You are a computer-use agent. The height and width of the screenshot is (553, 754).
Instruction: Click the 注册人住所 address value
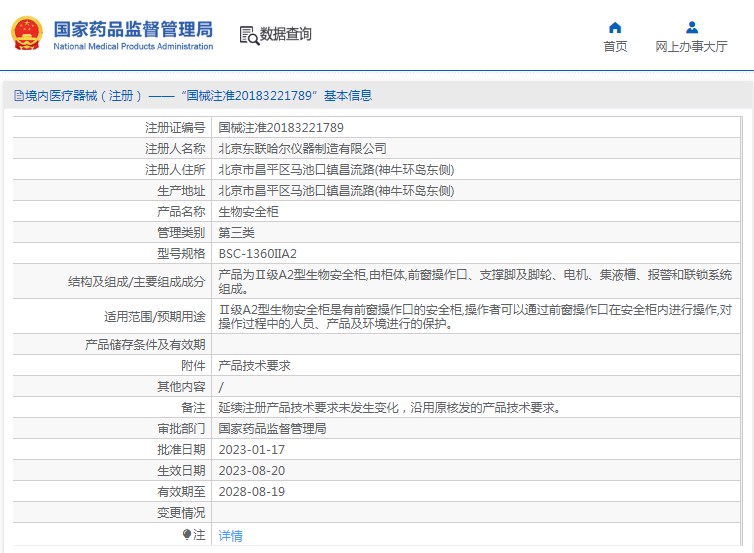coord(336,170)
